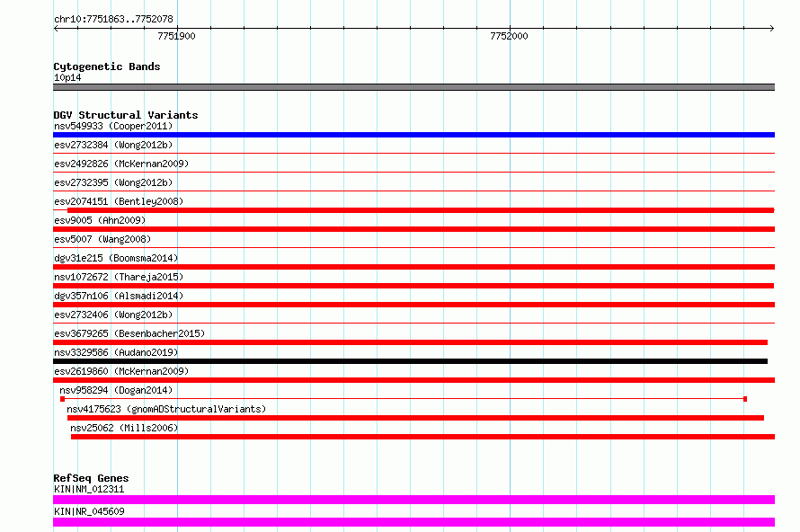The image size is (800, 532).
Task: Click the KIN|NR_045609 magenta gene bar
Action: click(x=413, y=522)
